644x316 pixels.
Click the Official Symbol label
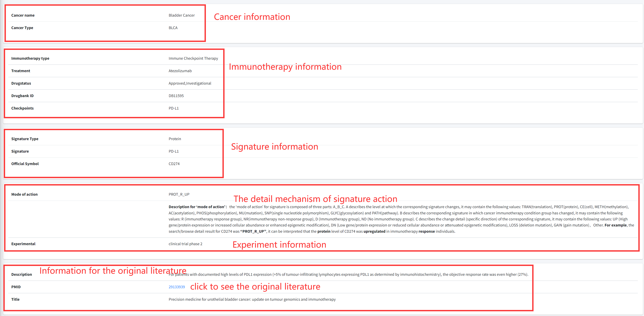[x=25, y=164]
